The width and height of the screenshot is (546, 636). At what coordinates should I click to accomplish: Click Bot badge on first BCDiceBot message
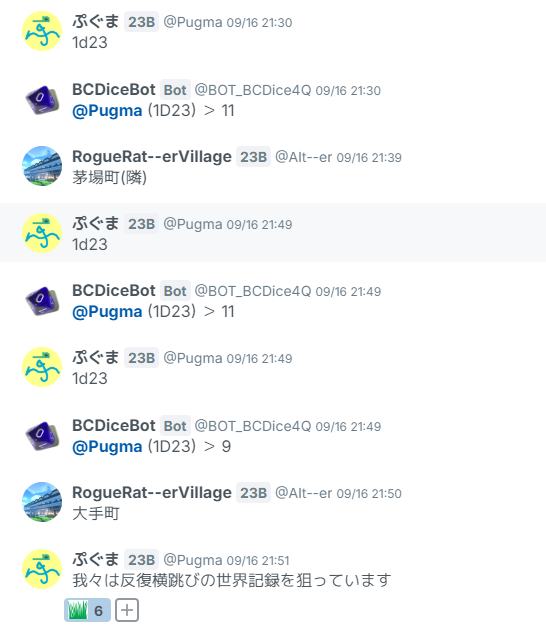click(175, 90)
